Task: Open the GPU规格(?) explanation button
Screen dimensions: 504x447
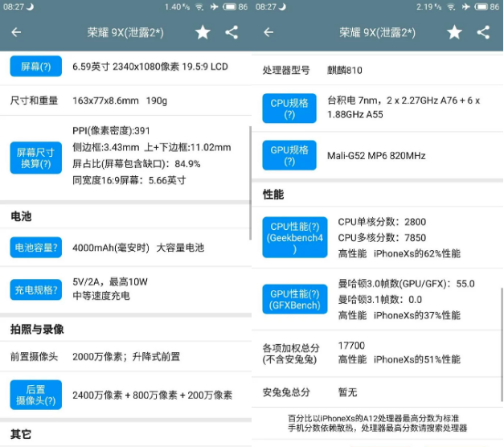Action: 289,155
